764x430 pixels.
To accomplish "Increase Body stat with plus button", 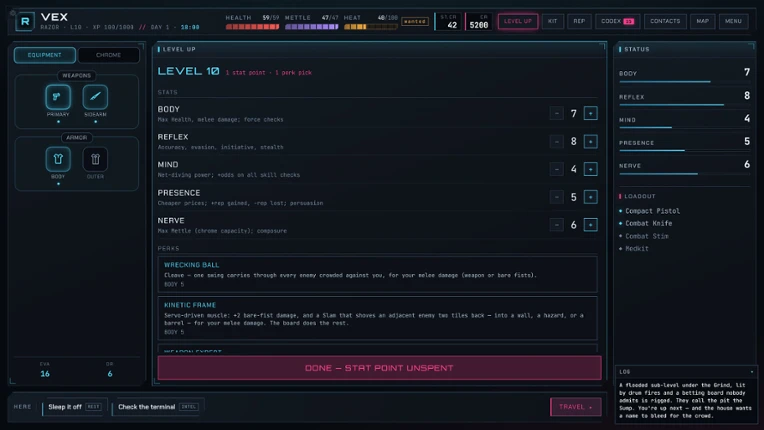I will pos(591,113).
